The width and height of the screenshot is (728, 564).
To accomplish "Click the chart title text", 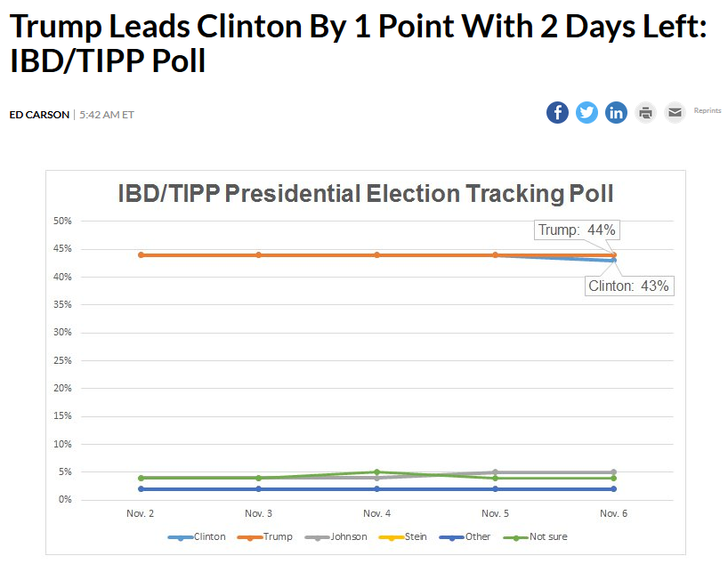I will tap(366, 194).
